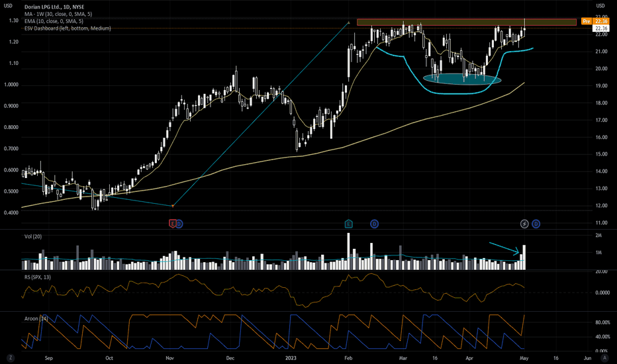Viewport: 617px width, 364px height.
Task: Click the USD currency label on right axis
Action: [x=600, y=5]
